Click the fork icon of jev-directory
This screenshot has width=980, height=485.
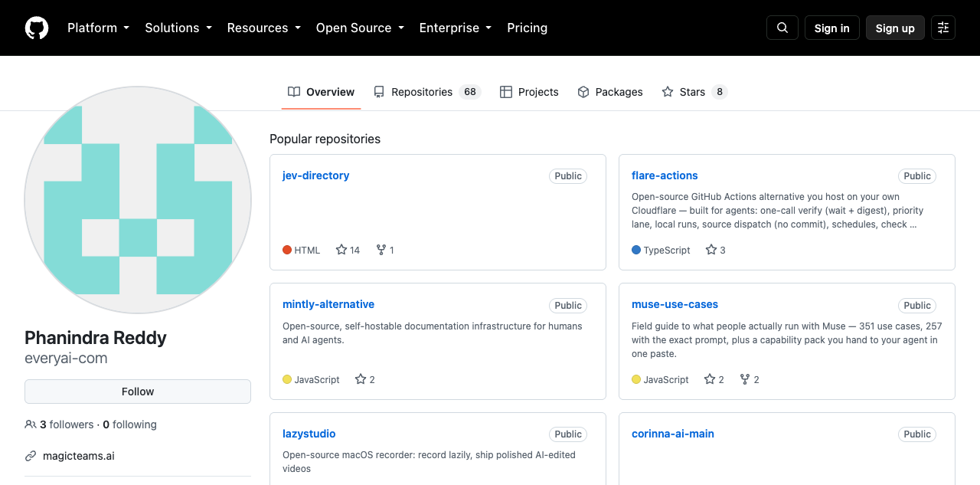tap(381, 250)
